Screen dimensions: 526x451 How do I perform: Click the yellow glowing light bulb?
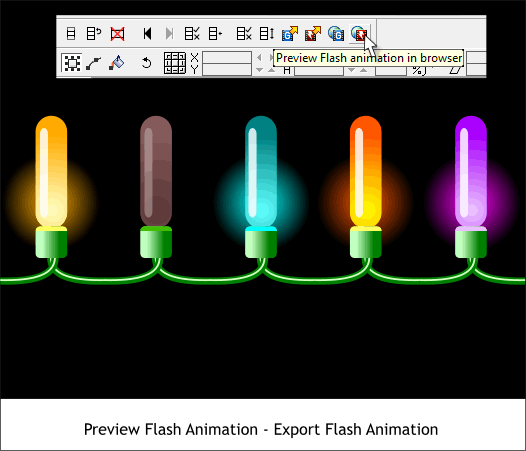[x=51, y=171]
